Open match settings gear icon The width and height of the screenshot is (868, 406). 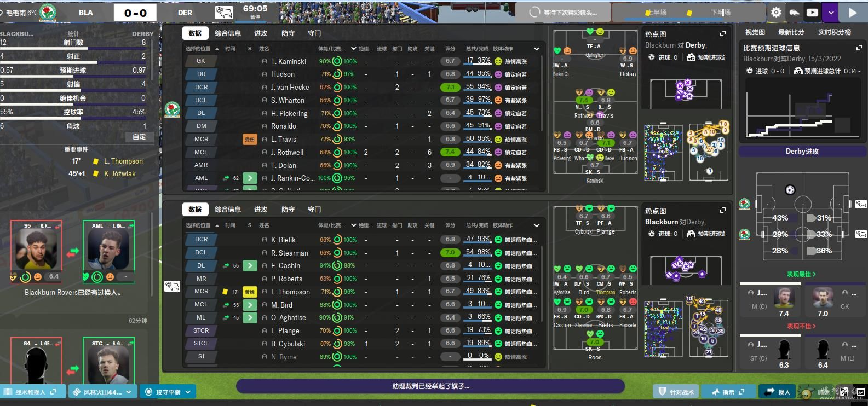coord(776,13)
